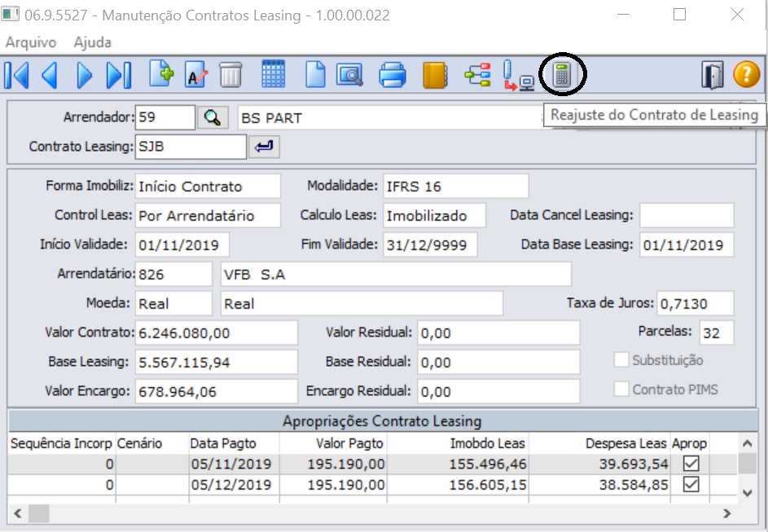The image size is (768, 532).
Task: Go to the first record
Action: (x=16, y=75)
